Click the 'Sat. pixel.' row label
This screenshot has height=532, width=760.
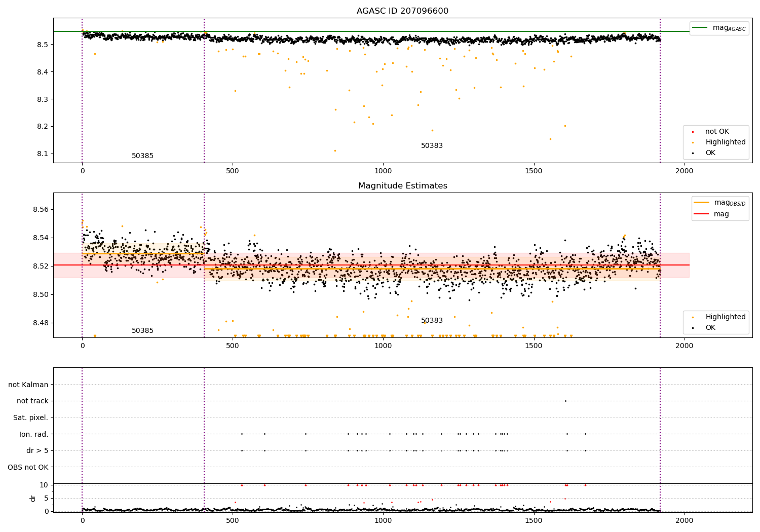point(31,418)
